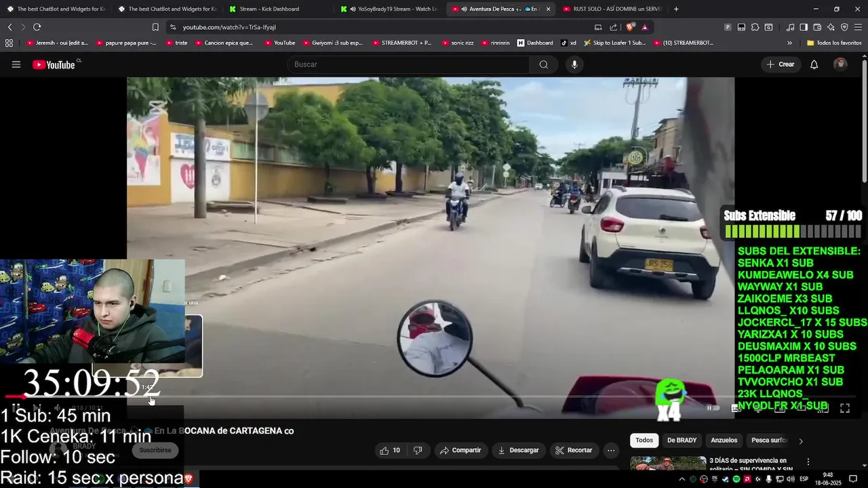Select the Anzuelos filter chip
Viewport: 868px width, 488px height.
tap(724, 441)
